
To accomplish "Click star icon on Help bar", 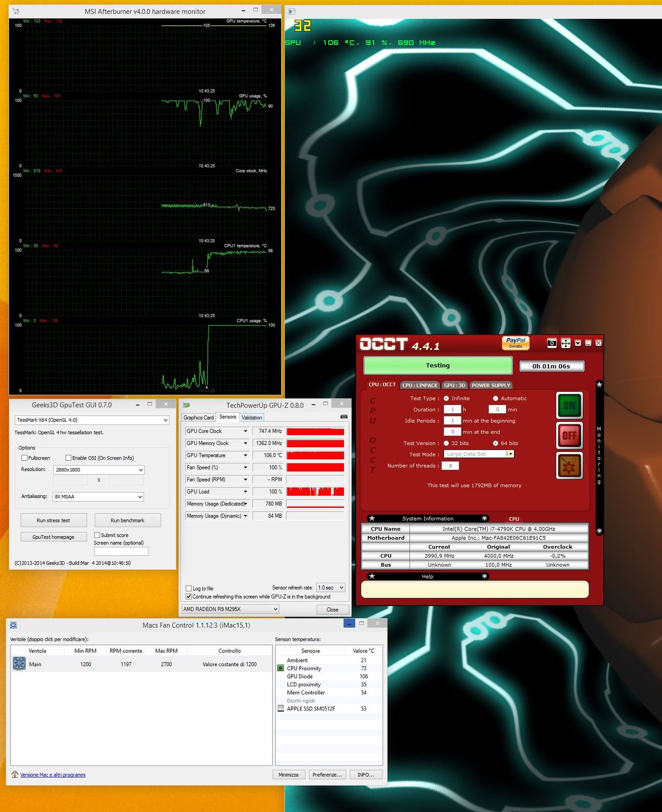I will [x=372, y=576].
